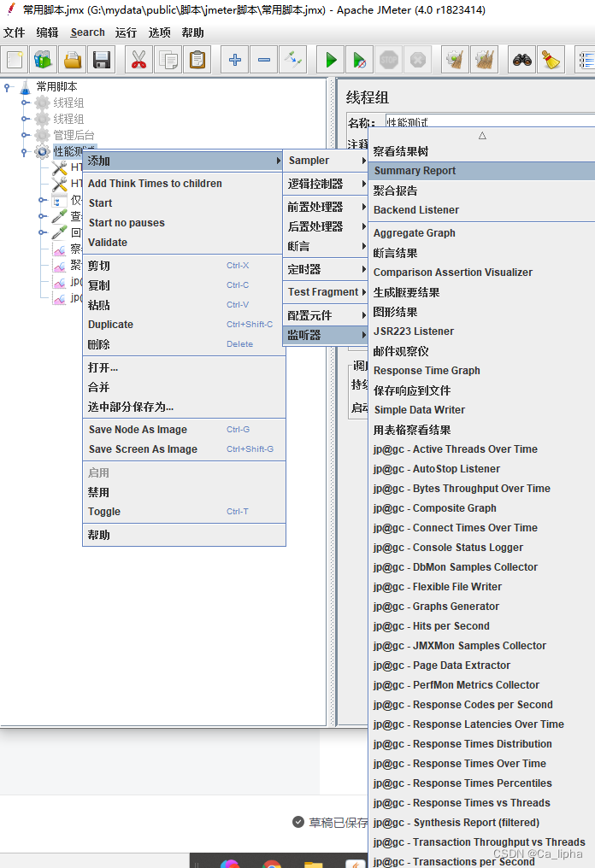Open the 逻辑控制器 submenu
Screen dimensions: 595x868
pos(325,184)
